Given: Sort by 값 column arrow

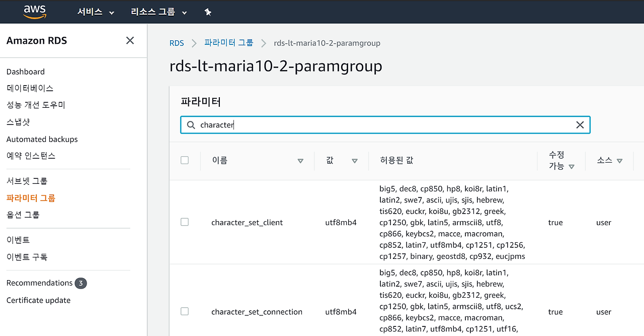Looking at the screenshot, I should [355, 161].
